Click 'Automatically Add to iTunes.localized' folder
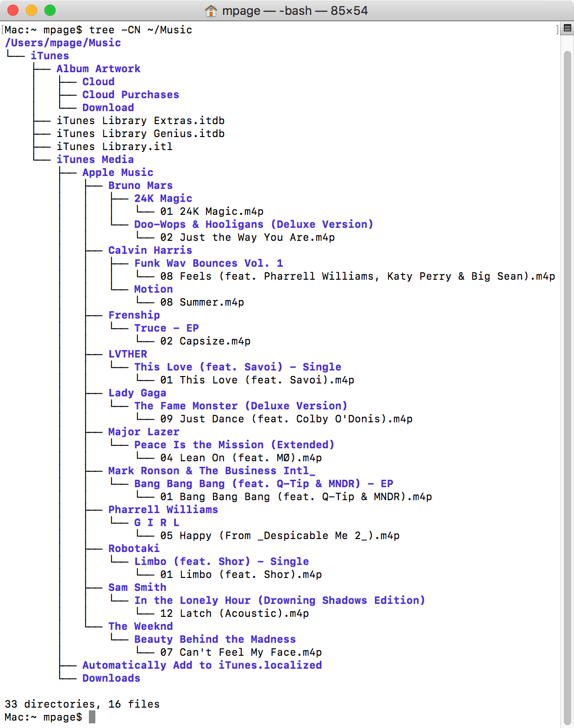Screen dimensions: 574x728 202,665
